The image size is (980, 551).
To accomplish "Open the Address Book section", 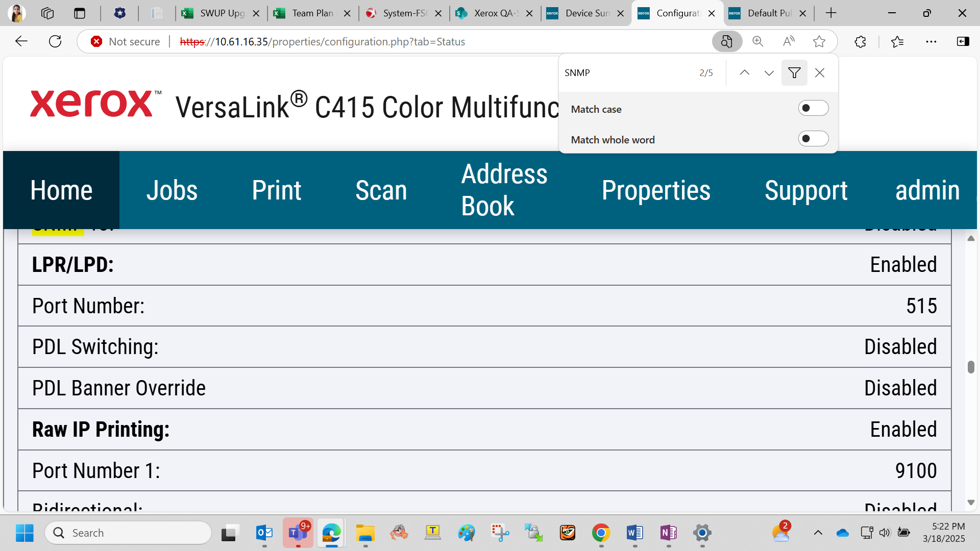I will [504, 190].
